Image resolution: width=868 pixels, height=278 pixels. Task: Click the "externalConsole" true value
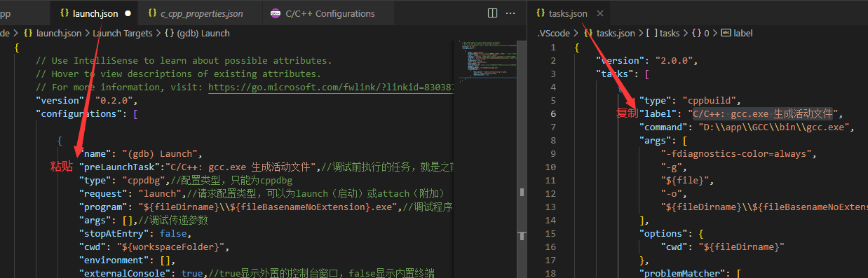tap(193, 273)
